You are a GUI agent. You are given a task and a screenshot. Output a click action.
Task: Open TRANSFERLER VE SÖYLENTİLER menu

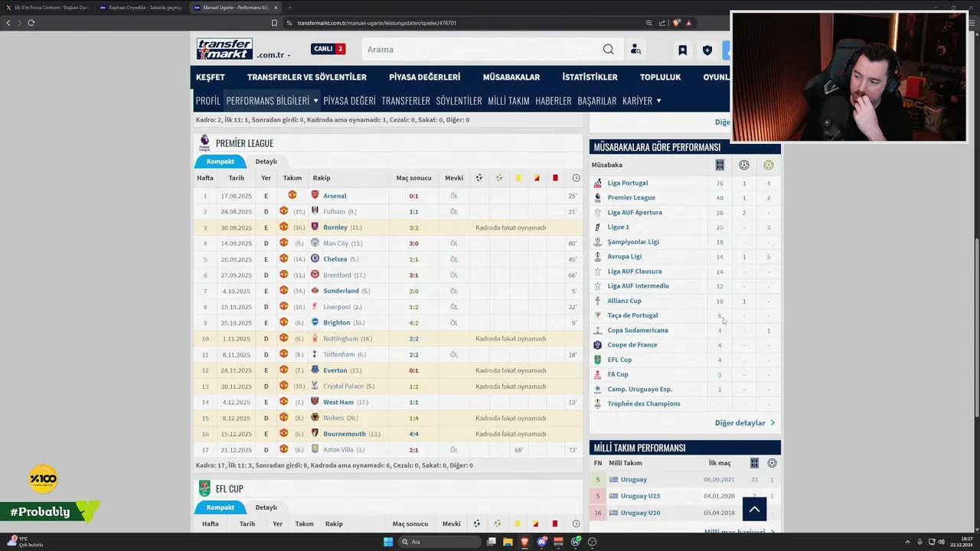coord(306,77)
